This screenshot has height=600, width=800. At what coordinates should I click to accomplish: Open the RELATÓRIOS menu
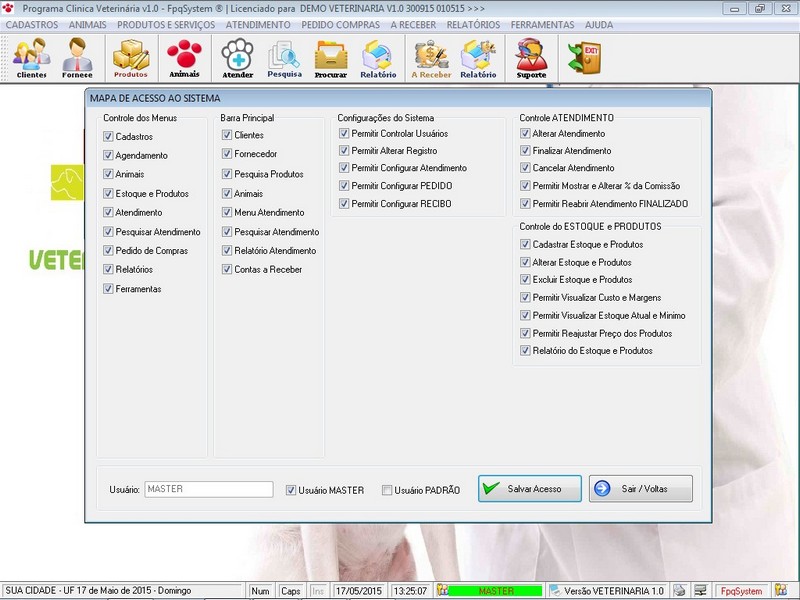[x=473, y=24]
